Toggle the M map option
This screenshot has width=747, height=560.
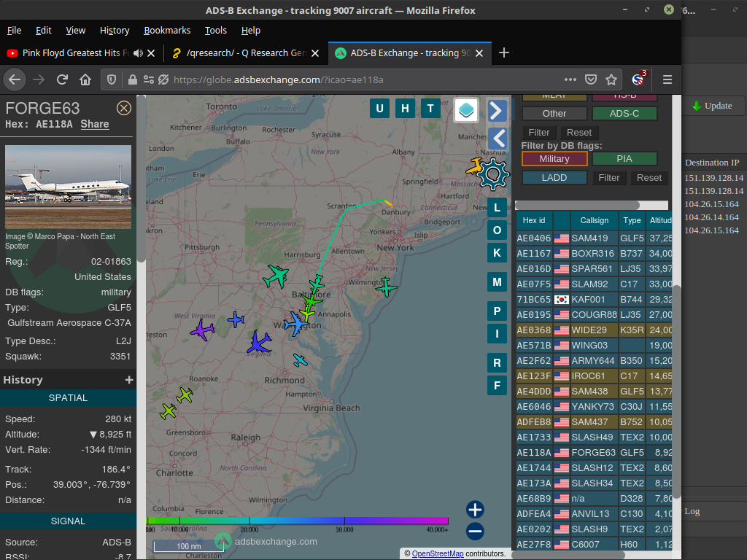[x=497, y=282]
